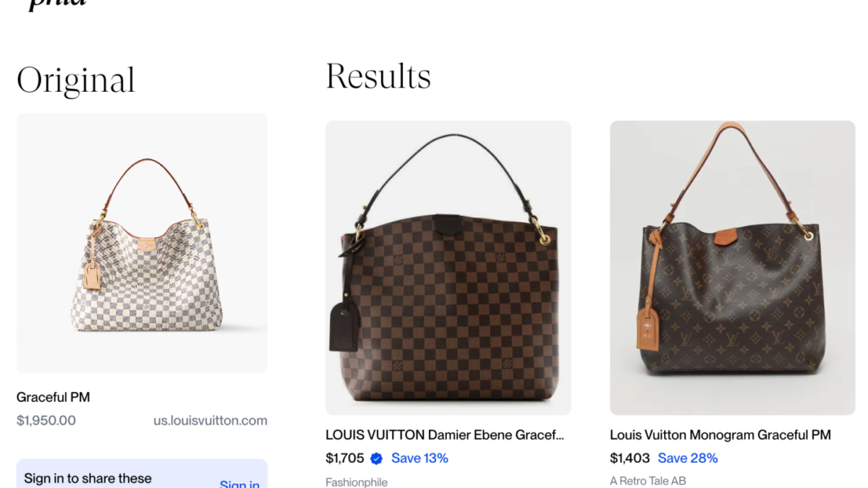The width and height of the screenshot is (868, 488).
Task: Click the Original heading
Action: point(76,80)
